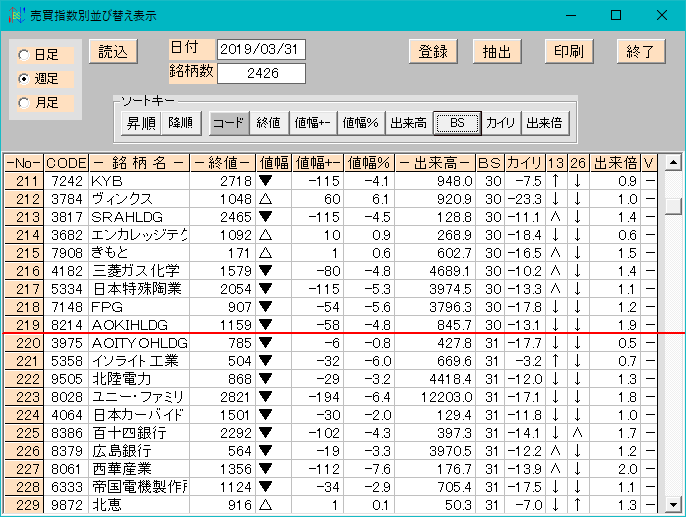Click the 三菱ガス化学 stock name
This screenshot has height=517, width=686.
136,271
